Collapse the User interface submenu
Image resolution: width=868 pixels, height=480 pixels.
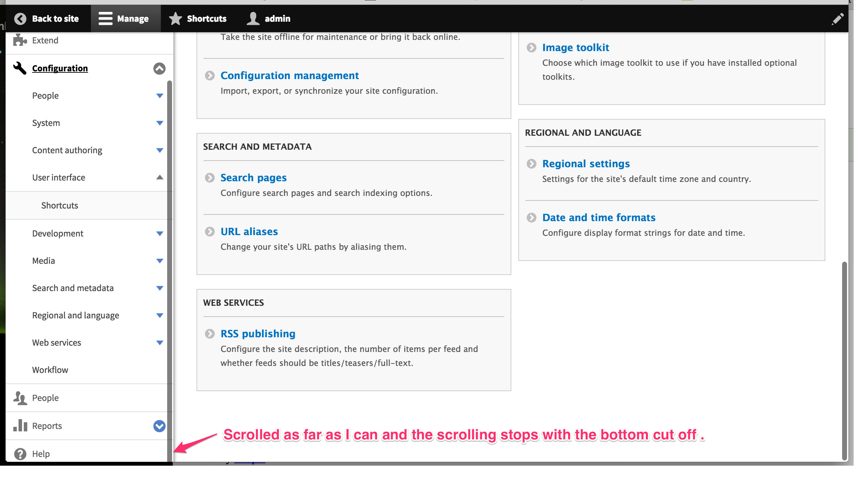[x=159, y=177]
